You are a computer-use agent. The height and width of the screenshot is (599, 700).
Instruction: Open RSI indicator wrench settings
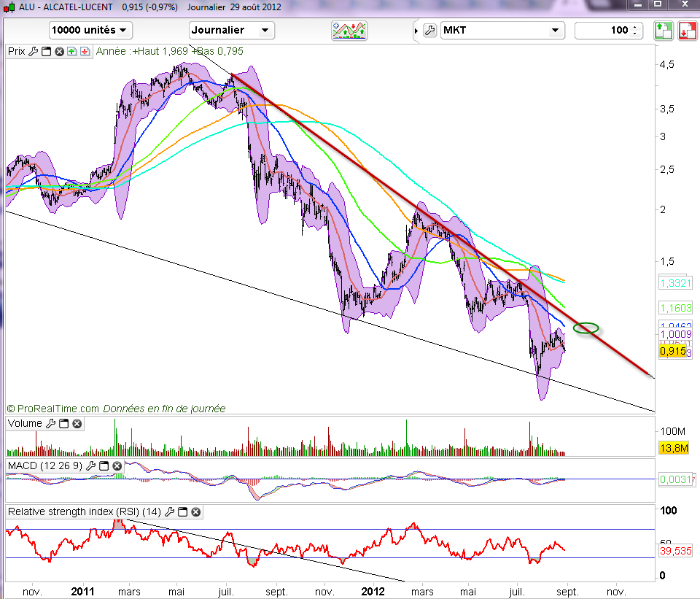(x=170, y=511)
